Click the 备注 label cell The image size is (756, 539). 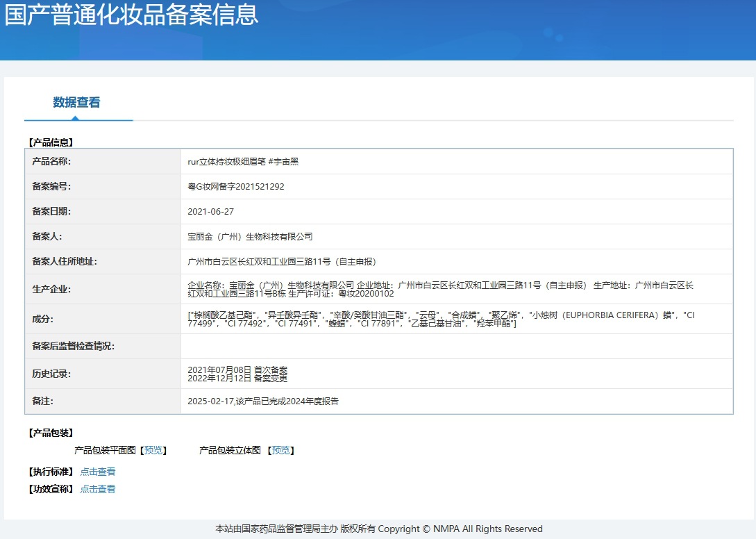pos(103,401)
